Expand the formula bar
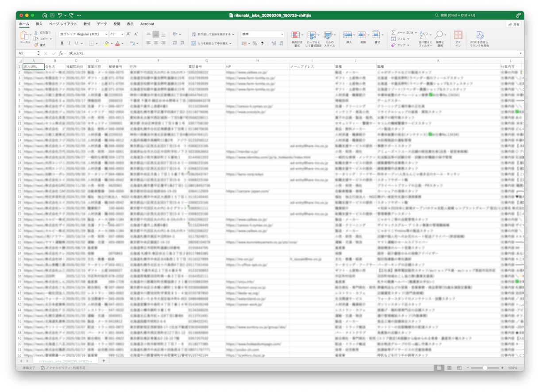Viewport: 540px width, 392px height. [521, 54]
